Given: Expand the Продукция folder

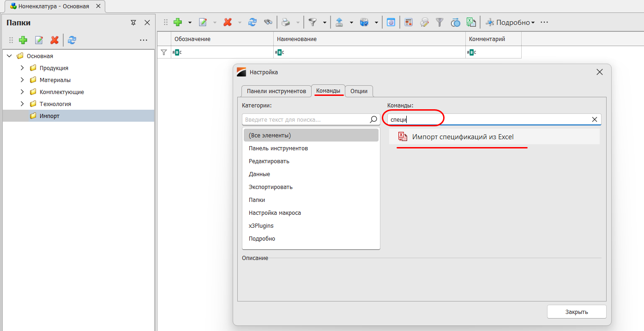Looking at the screenshot, I should tap(22, 68).
